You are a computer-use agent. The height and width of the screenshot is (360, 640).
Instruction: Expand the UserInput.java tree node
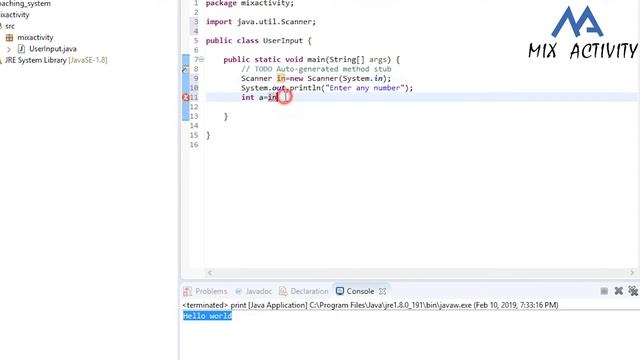click(x=9, y=49)
